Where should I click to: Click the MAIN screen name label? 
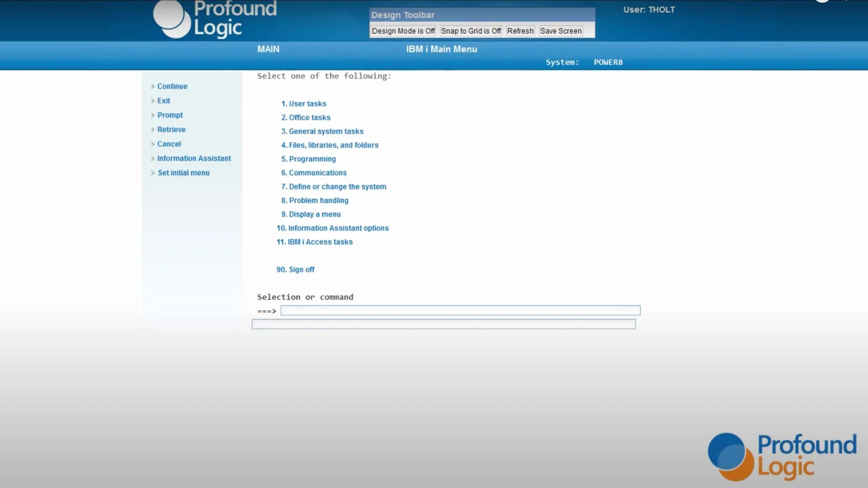point(269,49)
